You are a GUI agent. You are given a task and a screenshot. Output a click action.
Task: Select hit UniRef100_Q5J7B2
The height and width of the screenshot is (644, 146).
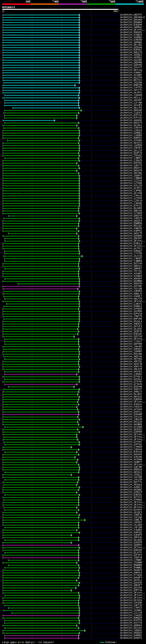[131, 45]
